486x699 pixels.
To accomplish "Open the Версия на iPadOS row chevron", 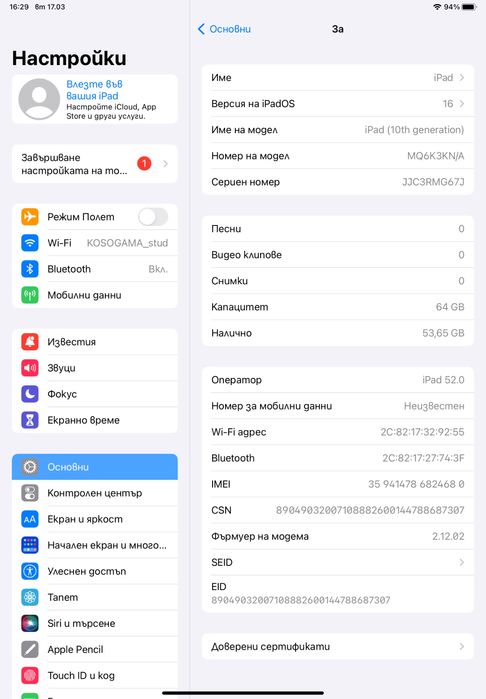I will (x=462, y=103).
